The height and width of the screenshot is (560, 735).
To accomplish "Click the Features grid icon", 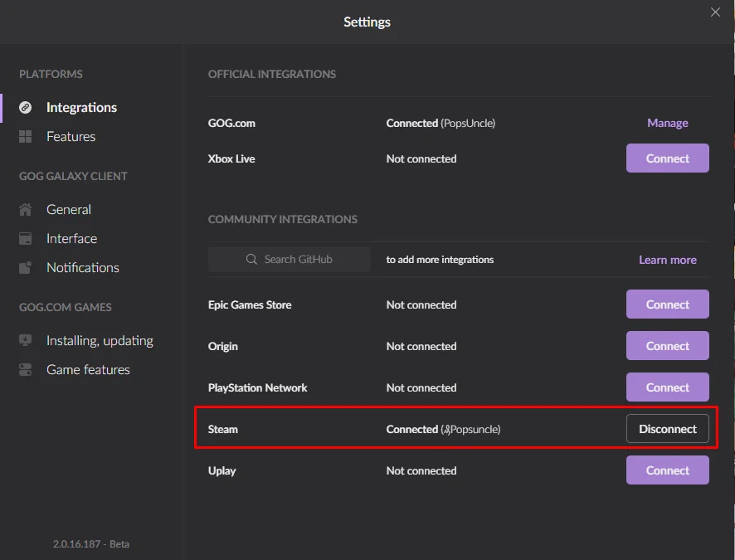I will (26, 137).
